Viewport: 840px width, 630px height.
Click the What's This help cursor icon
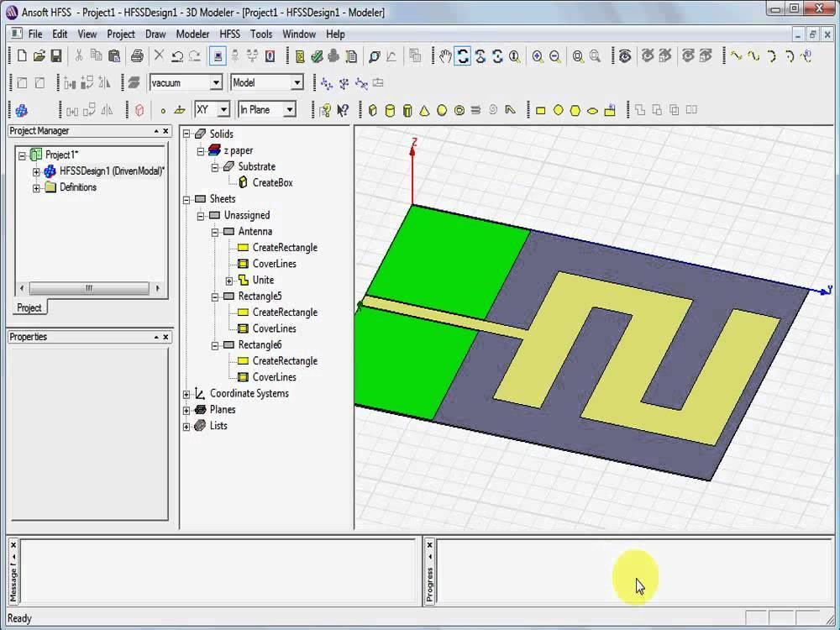(343, 110)
